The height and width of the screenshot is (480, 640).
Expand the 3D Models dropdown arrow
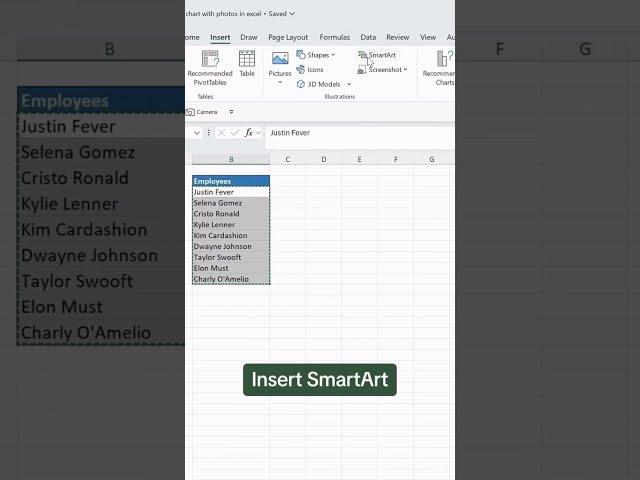tap(349, 85)
